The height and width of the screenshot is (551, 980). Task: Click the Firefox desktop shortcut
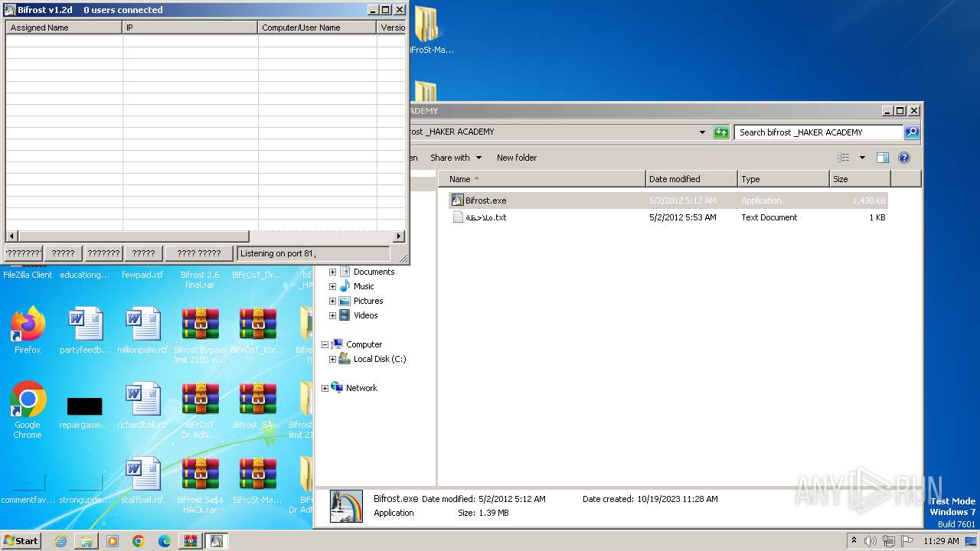point(28,331)
